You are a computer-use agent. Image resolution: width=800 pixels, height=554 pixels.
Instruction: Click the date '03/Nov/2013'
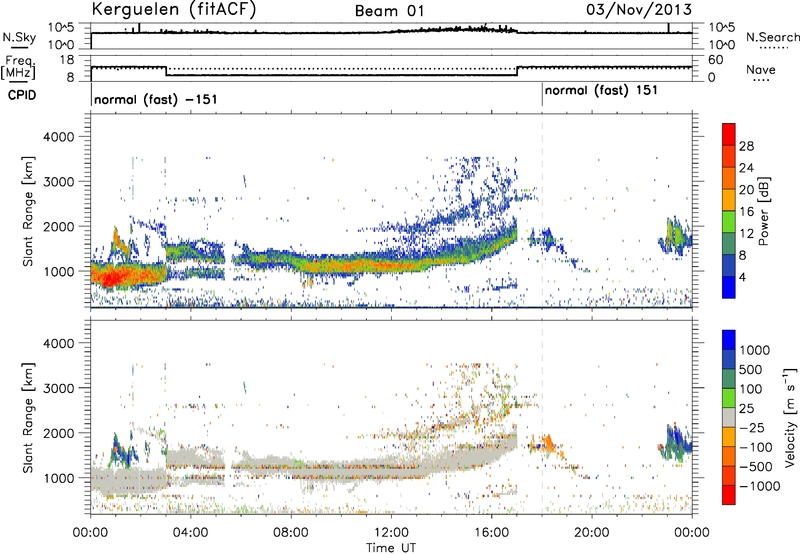coord(639,9)
